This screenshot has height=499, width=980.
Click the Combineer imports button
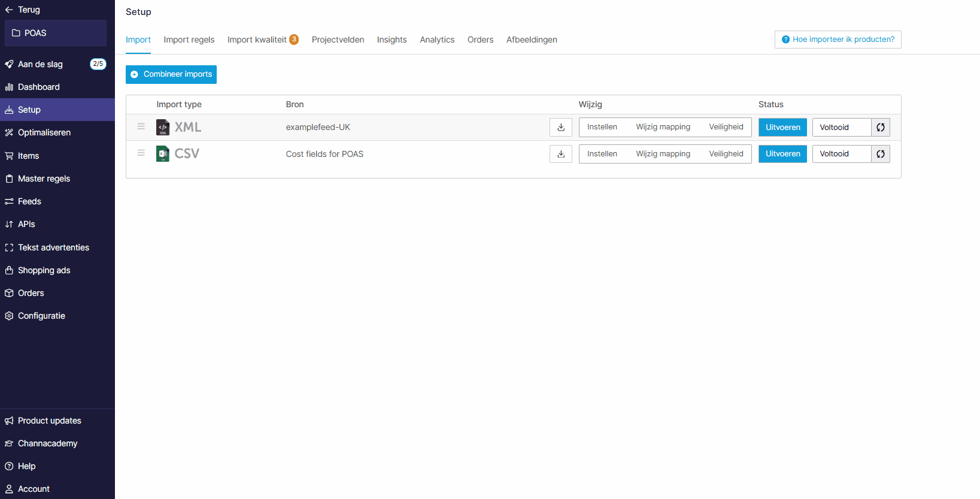click(x=171, y=74)
